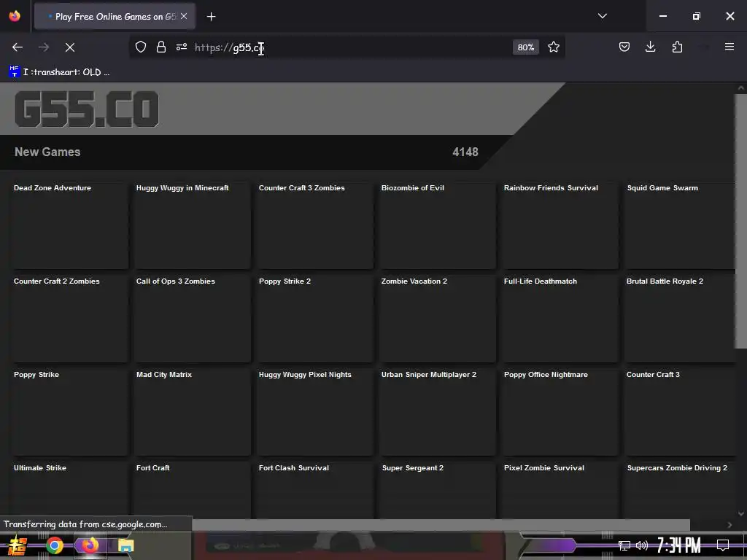Image resolution: width=747 pixels, height=560 pixels.
Task: Open the Windows Start menu
Action: (17, 545)
